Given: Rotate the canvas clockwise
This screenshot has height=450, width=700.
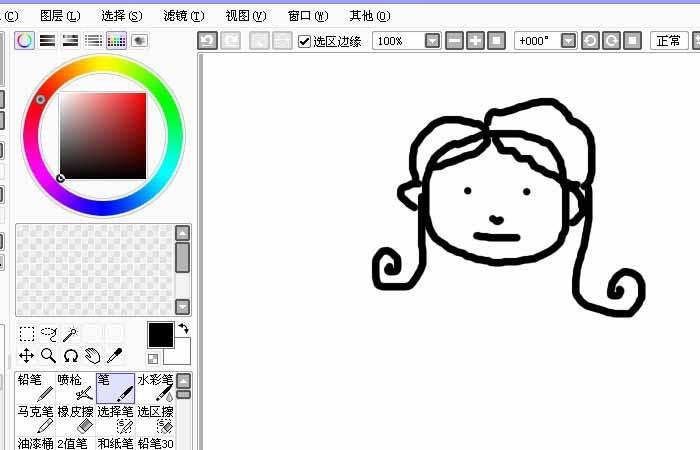Looking at the screenshot, I should [612, 41].
